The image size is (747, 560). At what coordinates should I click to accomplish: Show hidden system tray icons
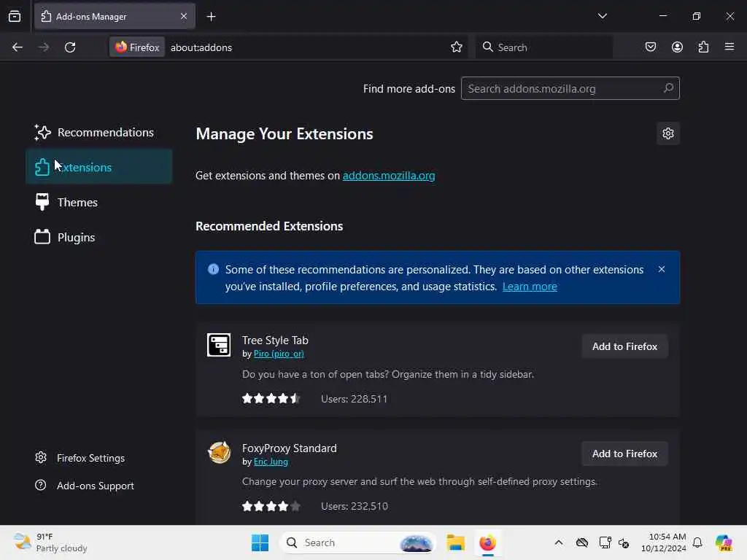coord(558,542)
